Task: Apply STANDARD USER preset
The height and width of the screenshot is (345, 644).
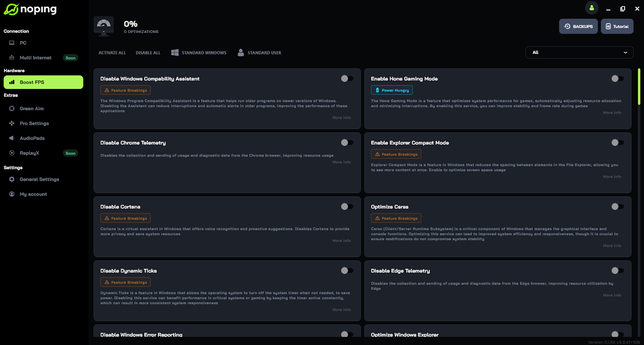Action: 260,53
